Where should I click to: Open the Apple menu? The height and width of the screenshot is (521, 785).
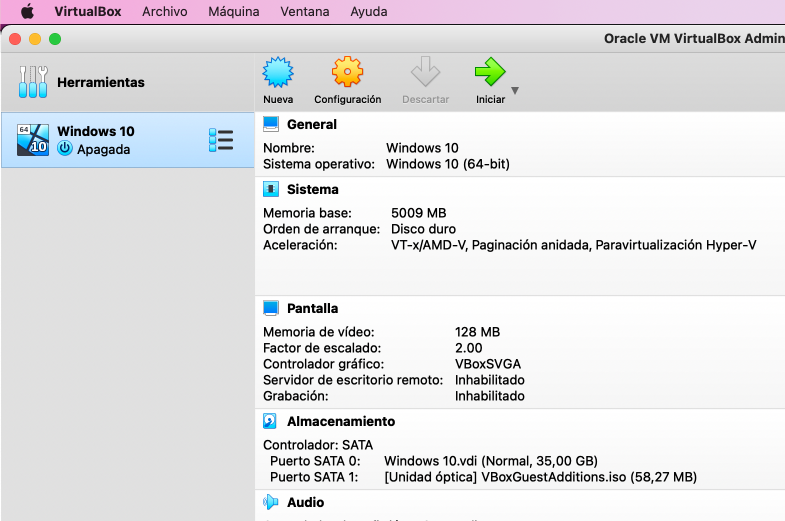pos(27,12)
